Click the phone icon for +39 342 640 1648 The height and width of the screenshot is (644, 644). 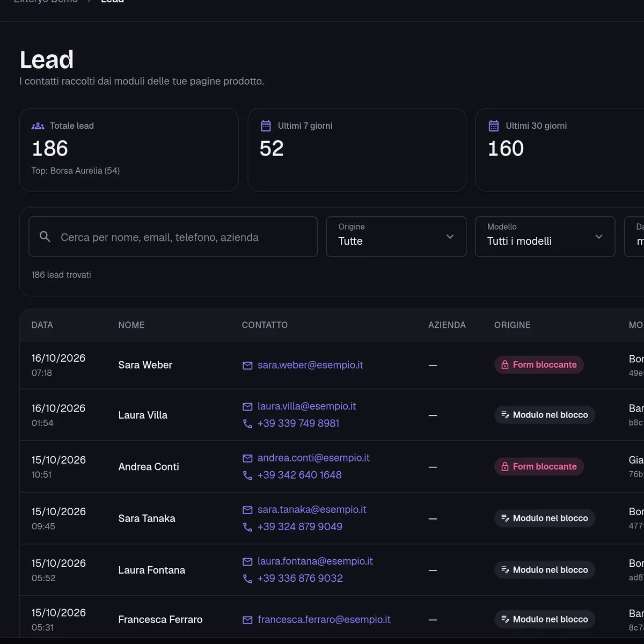click(247, 475)
